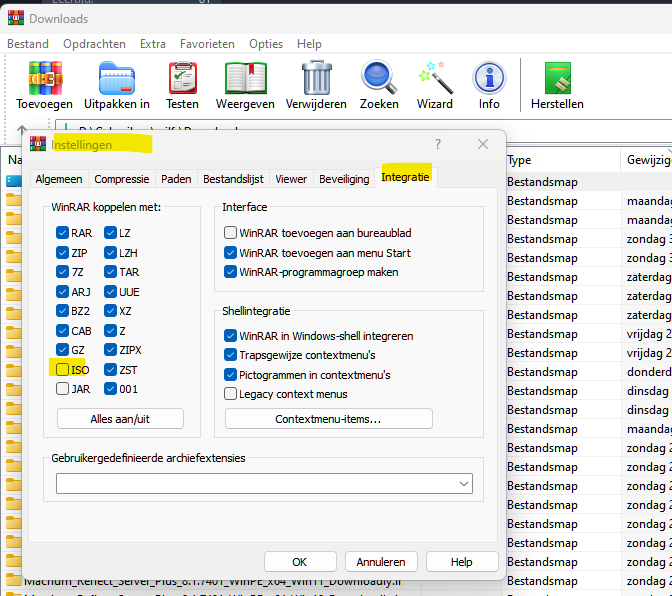This screenshot has width=672, height=596.
Task: Click the Herstellen repair icon
Action: click(557, 79)
